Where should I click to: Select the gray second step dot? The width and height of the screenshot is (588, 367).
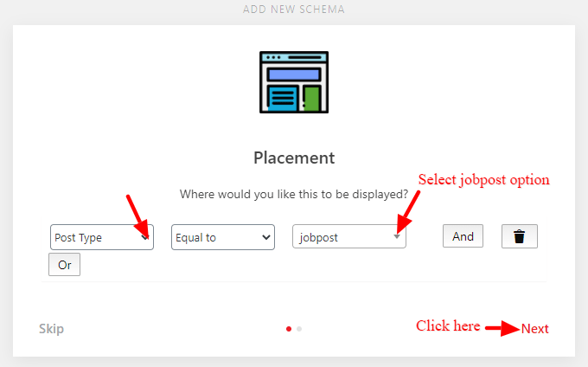[299, 329]
